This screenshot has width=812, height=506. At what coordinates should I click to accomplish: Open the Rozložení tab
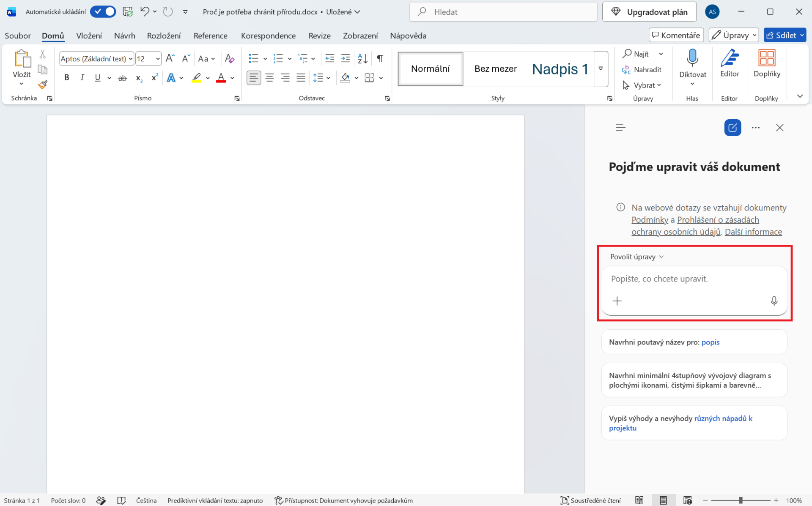[164, 36]
